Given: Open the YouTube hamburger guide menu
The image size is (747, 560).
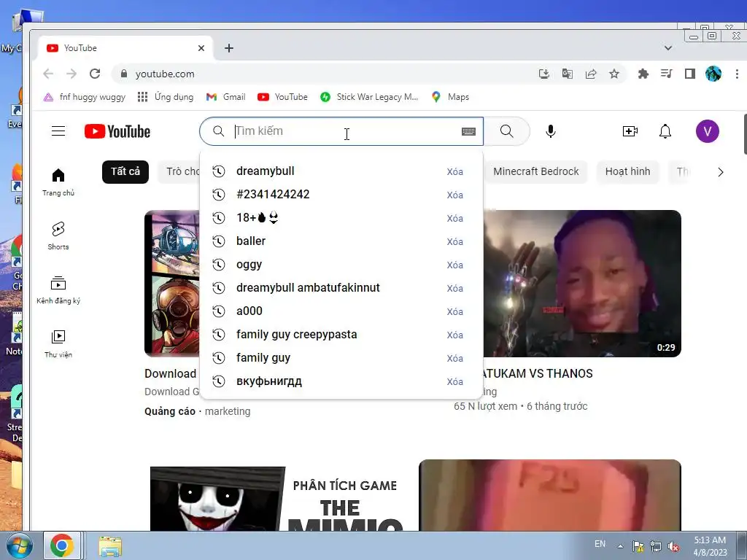Looking at the screenshot, I should tap(58, 131).
